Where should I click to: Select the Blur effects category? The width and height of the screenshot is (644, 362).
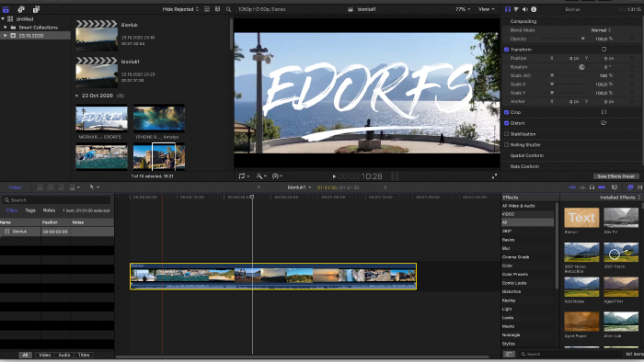tap(506, 248)
